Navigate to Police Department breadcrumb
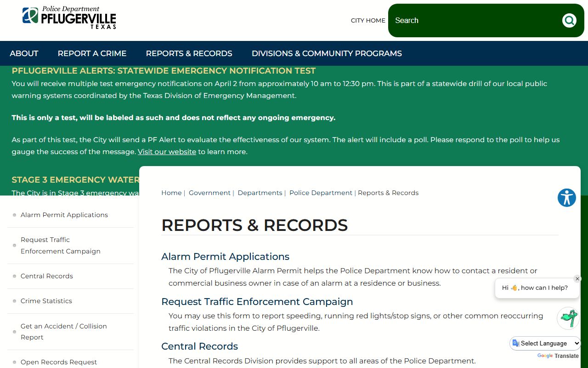 pyautogui.click(x=321, y=193)
